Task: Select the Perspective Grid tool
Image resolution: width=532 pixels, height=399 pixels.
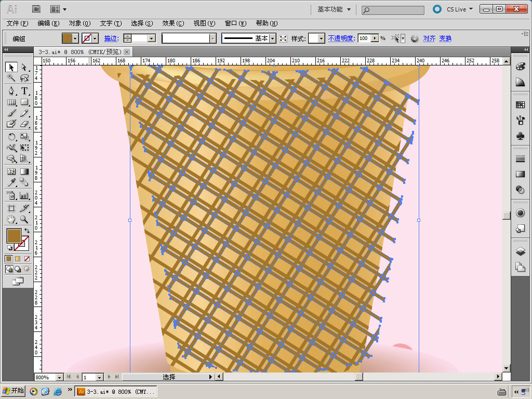Action: pyautogui.click(x=24, y=158)
